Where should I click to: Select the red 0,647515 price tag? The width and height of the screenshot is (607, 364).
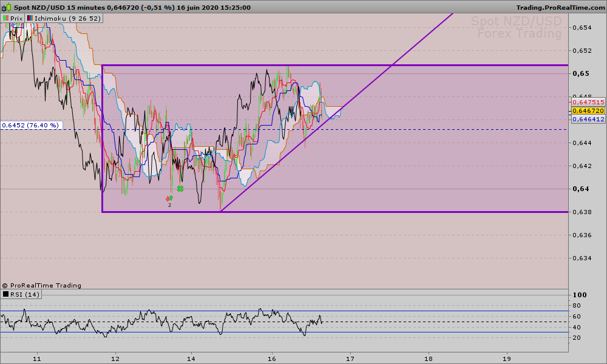(588, 103)
